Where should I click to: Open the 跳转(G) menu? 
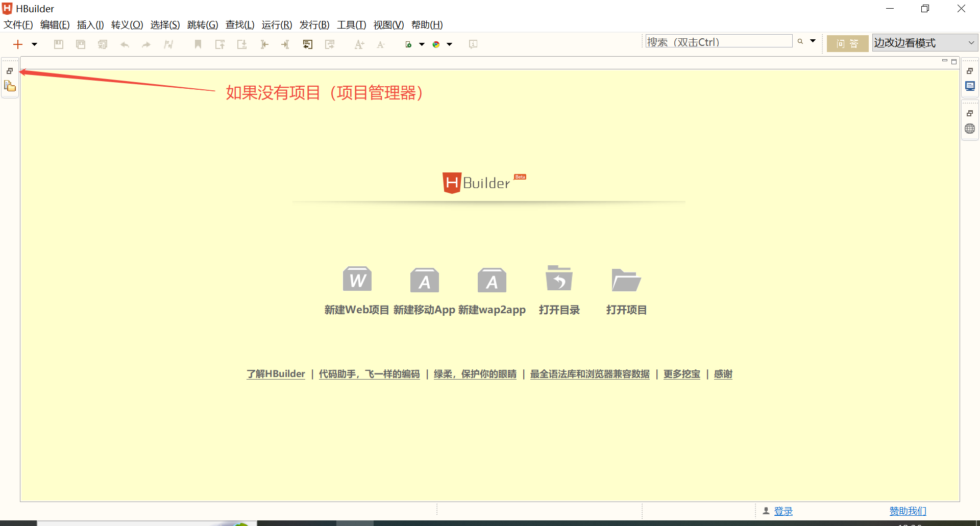[x=203, y=25]
